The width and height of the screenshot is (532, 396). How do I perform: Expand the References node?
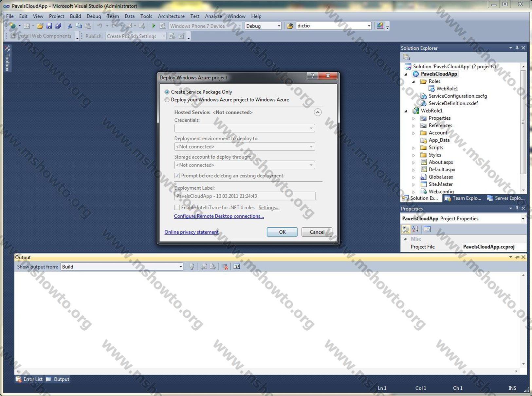[x=413, y=126]
